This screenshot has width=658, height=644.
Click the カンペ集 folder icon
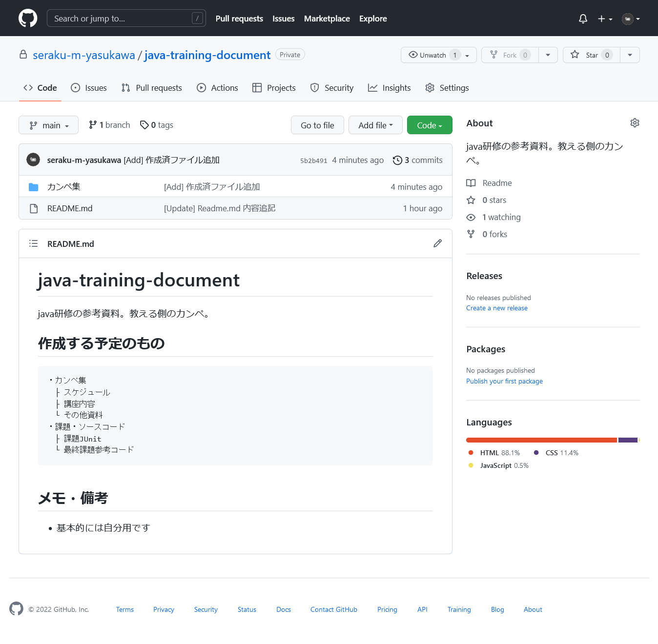pyautogui.click(x=33, y=187)
